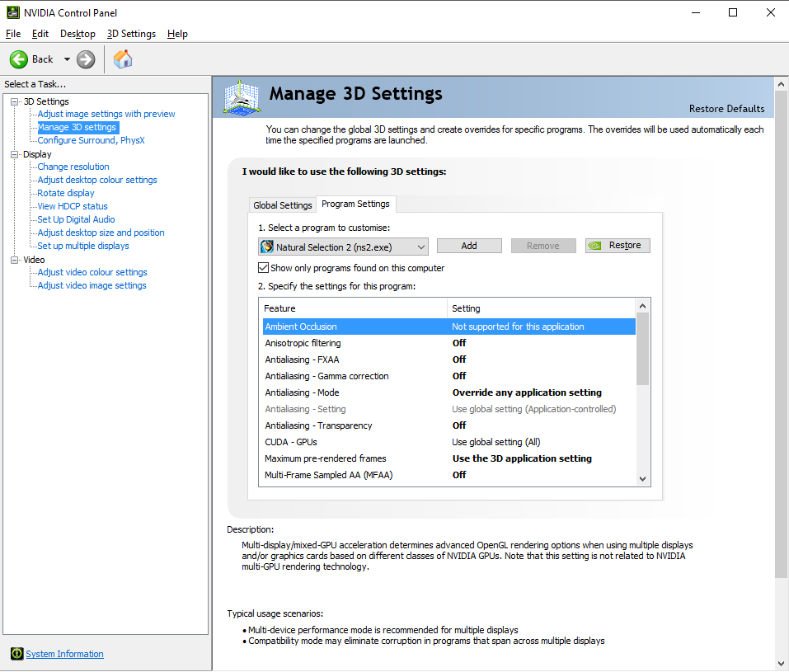Select the Antialiasing - FXAA row
Viewport: 789px width, 672px height.
point(449,359)
